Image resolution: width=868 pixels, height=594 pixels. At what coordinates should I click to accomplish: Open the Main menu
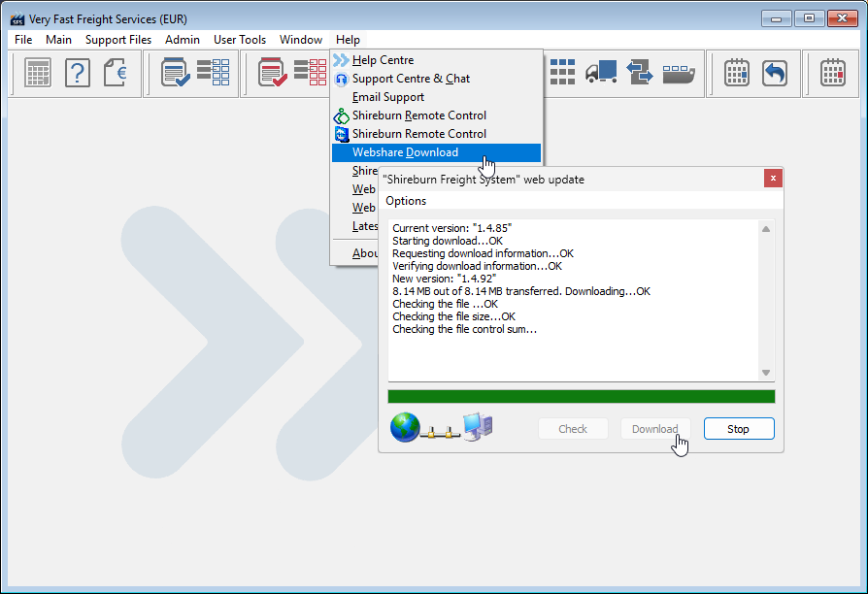click(58, 40)
